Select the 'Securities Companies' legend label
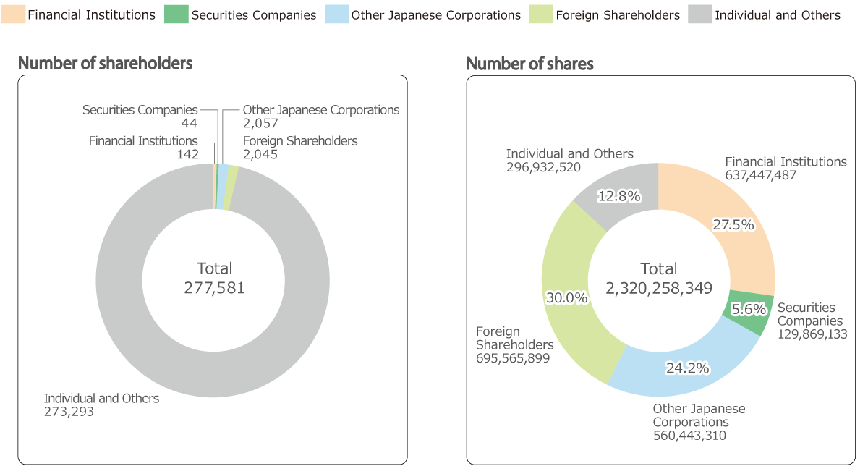Screen dimensions: 868x466 (x=254, y=14)
